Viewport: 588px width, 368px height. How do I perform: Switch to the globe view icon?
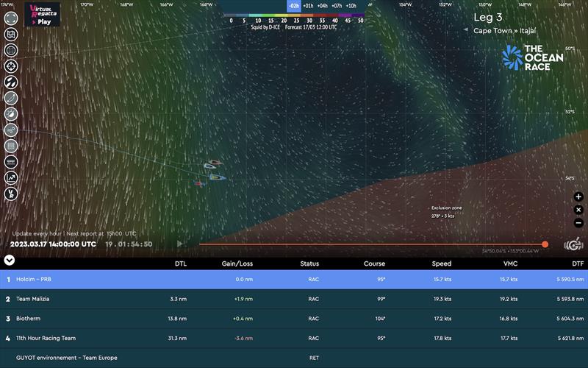click(11, 50)
